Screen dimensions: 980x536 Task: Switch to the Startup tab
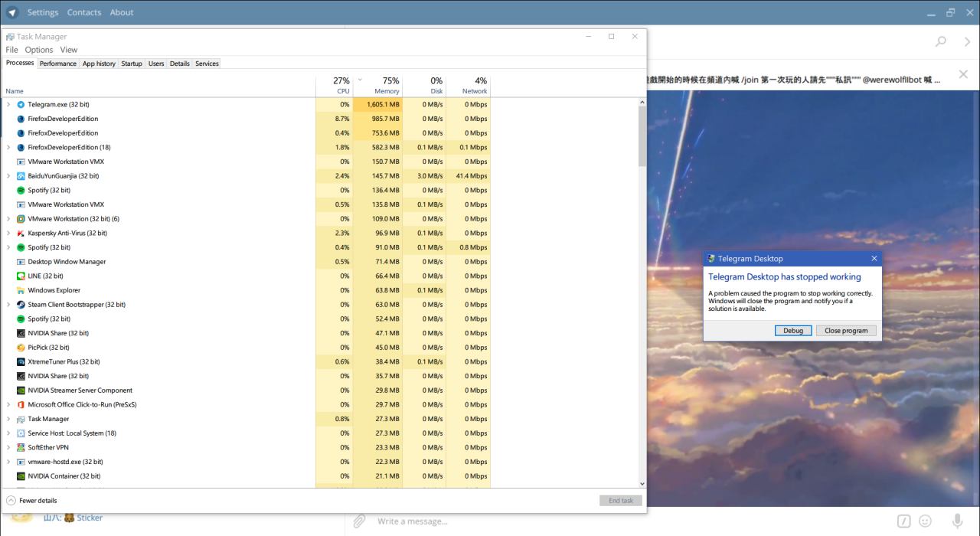click(x=132, y=64)
